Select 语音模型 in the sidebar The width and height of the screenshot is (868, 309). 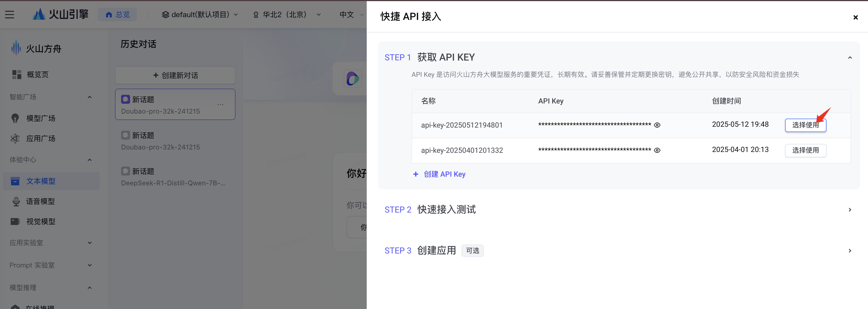coord(40,201)
